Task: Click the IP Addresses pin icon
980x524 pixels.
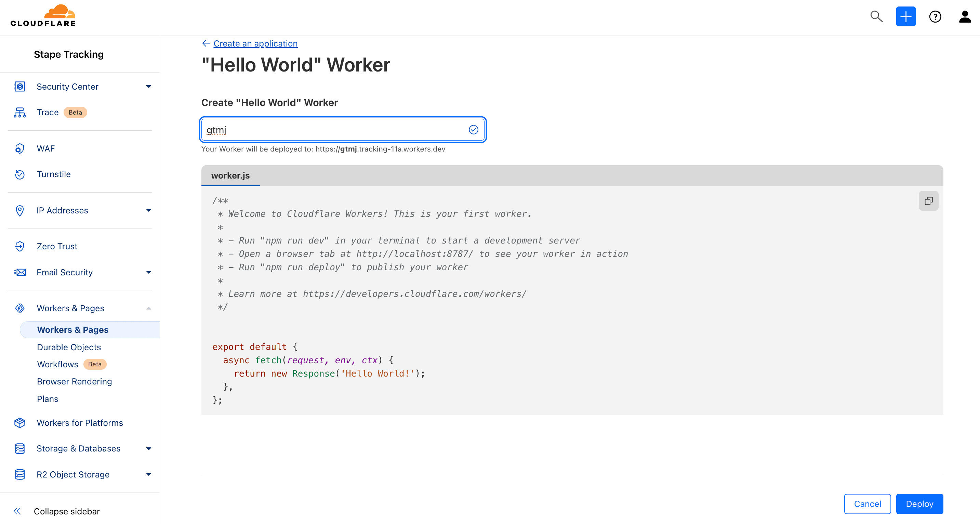Action: 20,210
